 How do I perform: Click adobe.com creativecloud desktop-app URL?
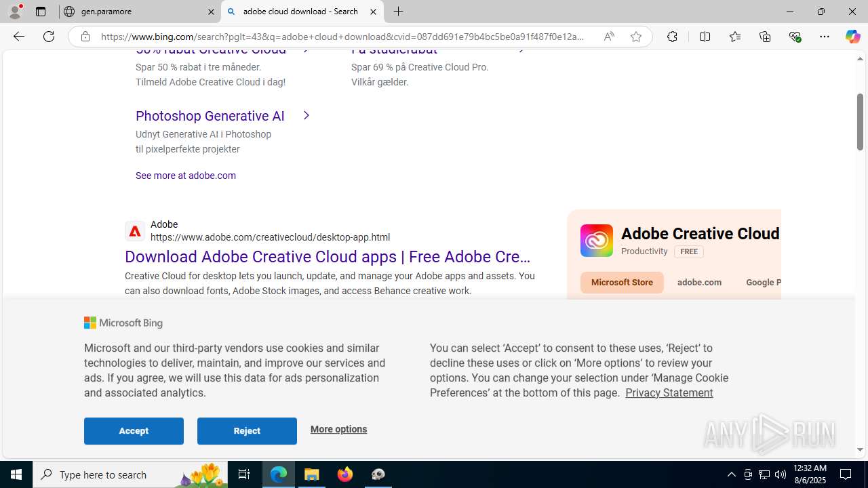[270, 237]
